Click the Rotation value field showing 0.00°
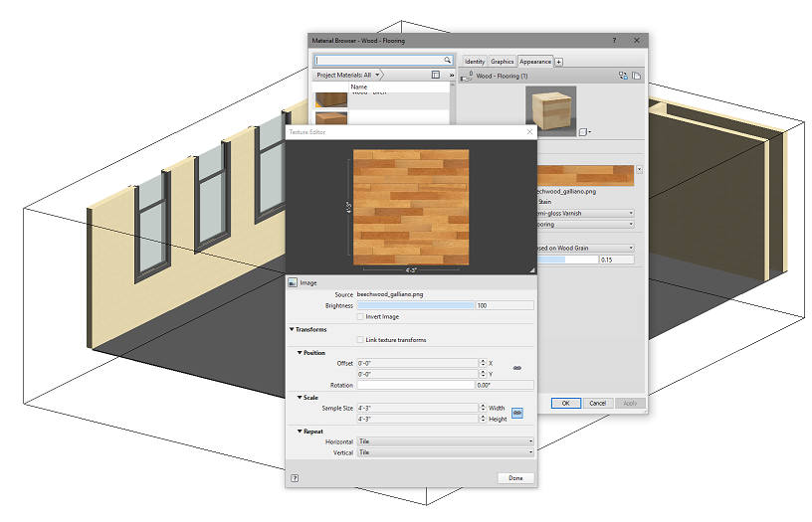 [505, 385]
